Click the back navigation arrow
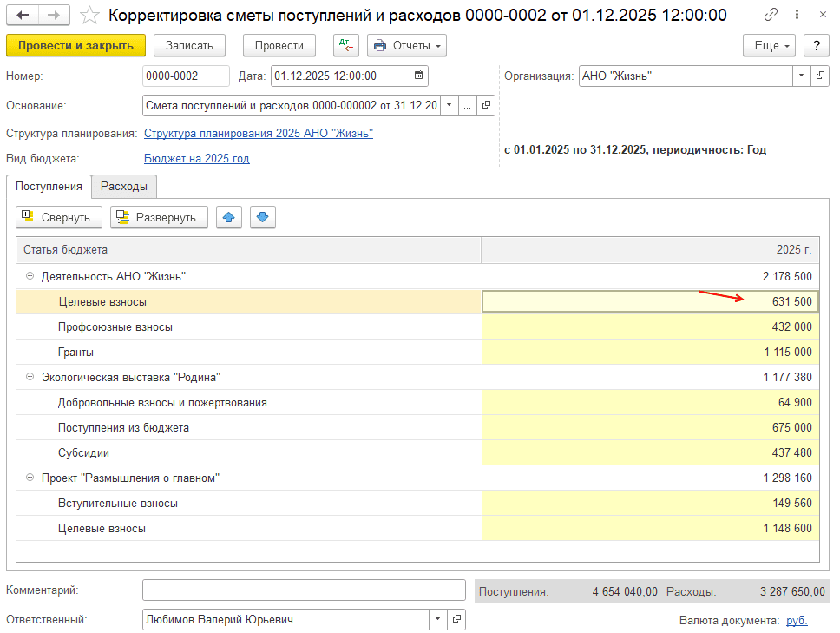The width and height of the screenshot is (840, 633). [23, 16]
